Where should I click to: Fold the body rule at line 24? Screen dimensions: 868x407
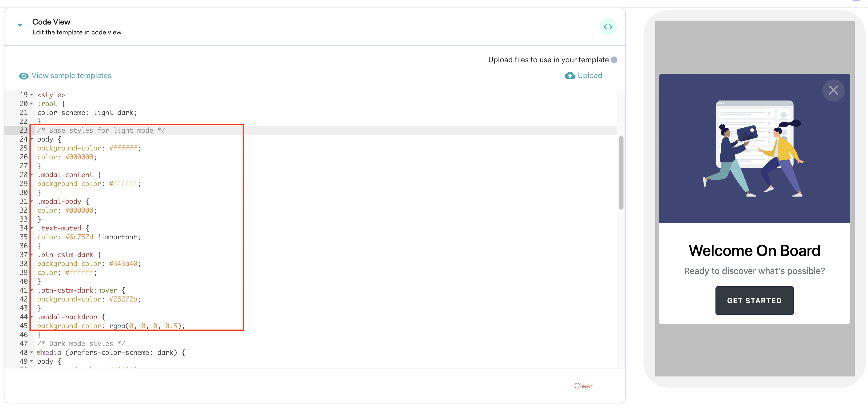[x=31, y=139]
